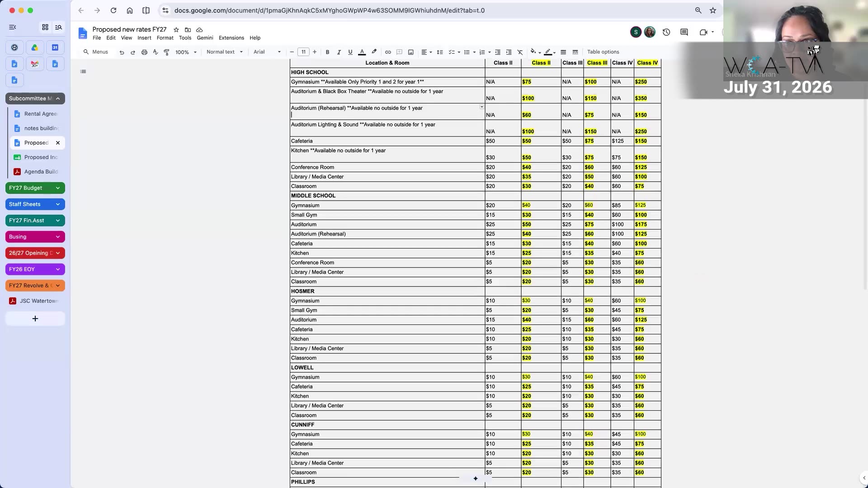Open the Edit menu

(111, 38)
